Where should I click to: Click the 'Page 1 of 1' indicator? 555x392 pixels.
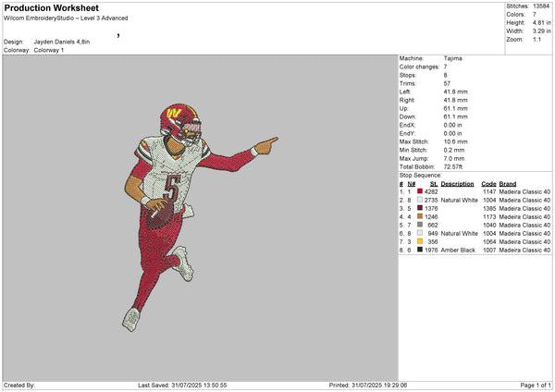[536, 386]
